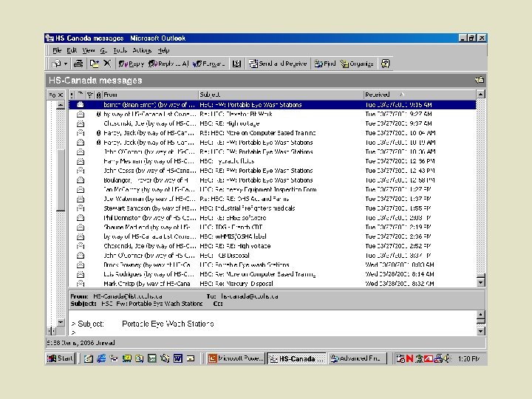532x399 pixels.
Task: Click the Organize toolbar button
Action: (357, 64)
